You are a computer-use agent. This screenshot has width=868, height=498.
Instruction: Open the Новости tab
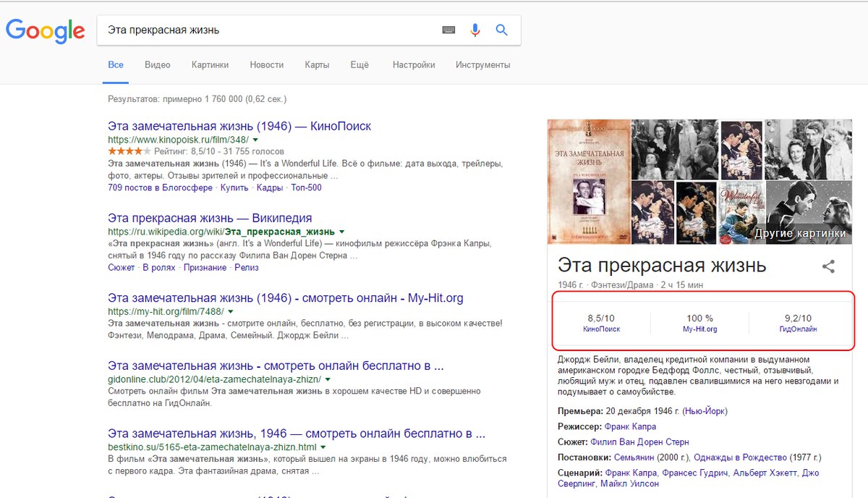[x=267, y=65]
